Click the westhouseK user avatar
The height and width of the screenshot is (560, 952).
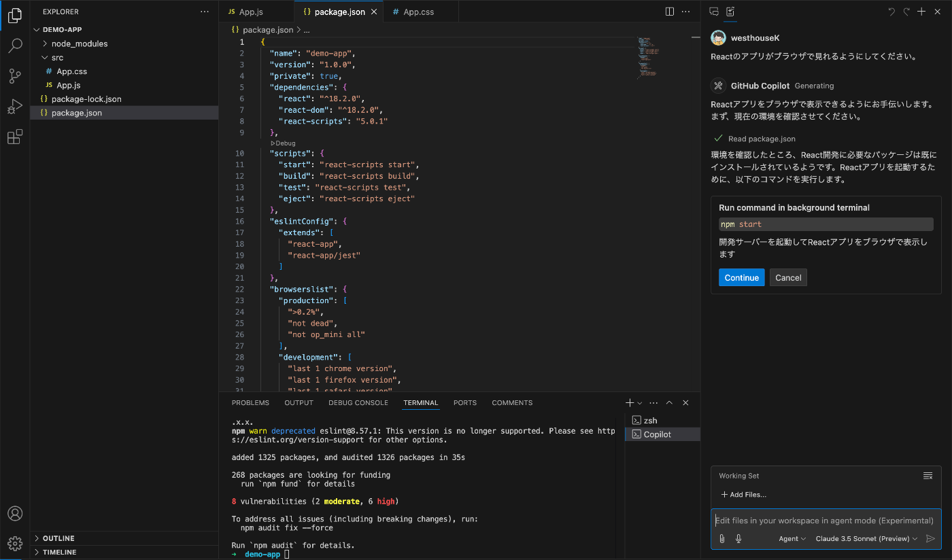(x=718, y=38)
